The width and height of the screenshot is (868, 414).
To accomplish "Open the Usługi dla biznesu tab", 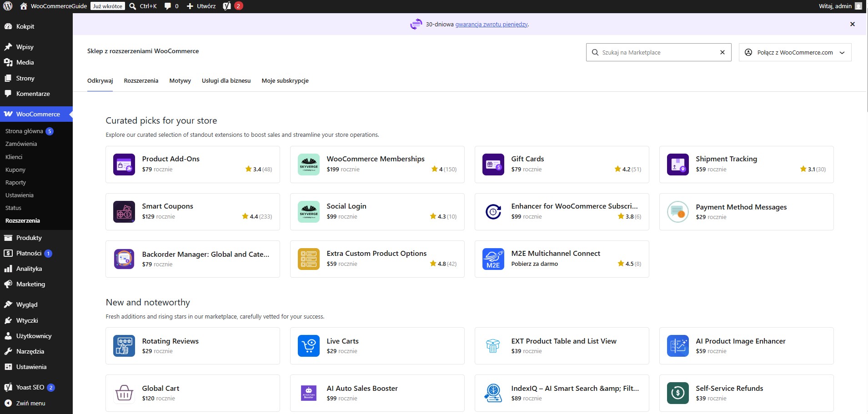I will pyautogui.click(x=226, y=80).
